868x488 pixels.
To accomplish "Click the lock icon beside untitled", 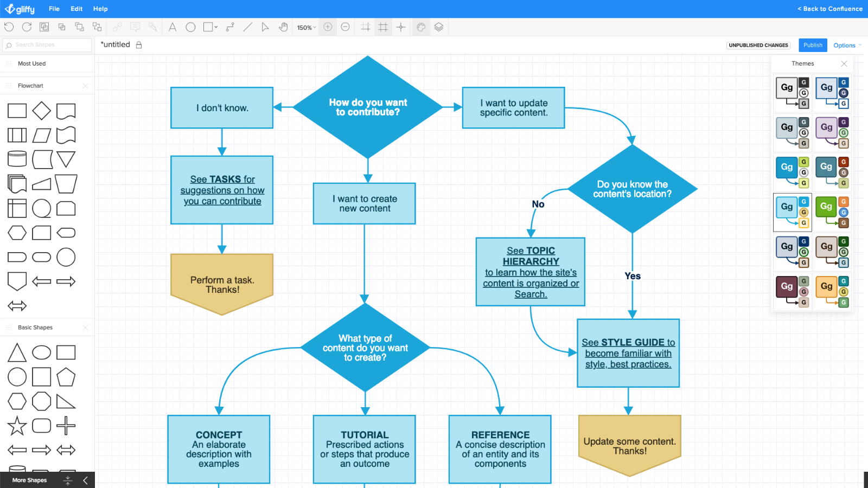I will pyautogui.click(x=139, y=45).
